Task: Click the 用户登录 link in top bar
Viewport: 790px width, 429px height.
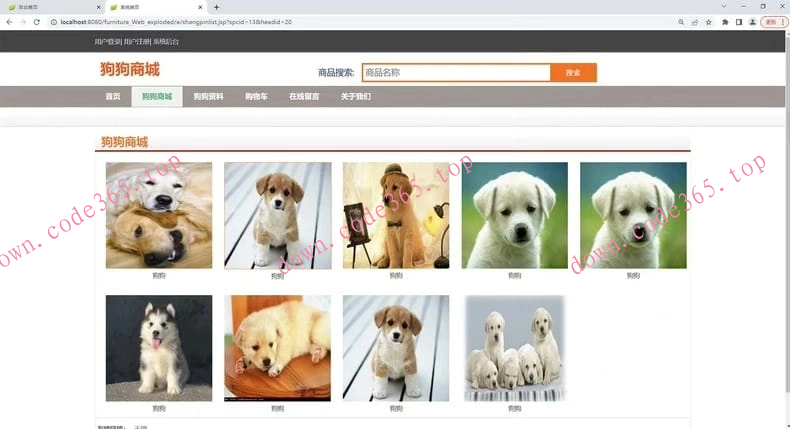Action: pos(107,42)
